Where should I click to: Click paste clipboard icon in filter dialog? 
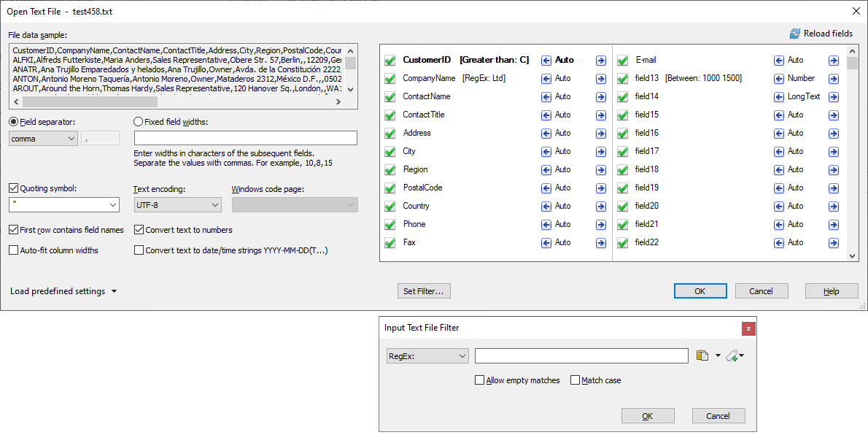click(x=702, y=356)
